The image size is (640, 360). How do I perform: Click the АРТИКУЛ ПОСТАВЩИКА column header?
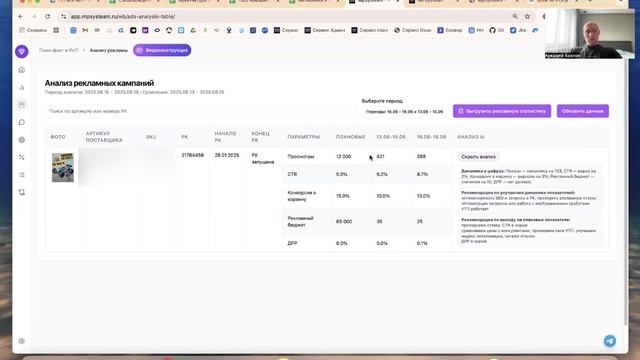[x=104, y=137]
